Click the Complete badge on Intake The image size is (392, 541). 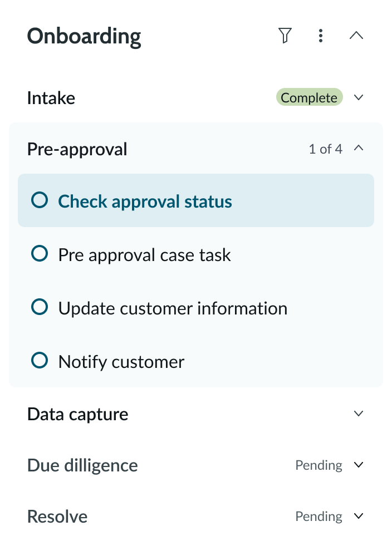coord(309,97)
